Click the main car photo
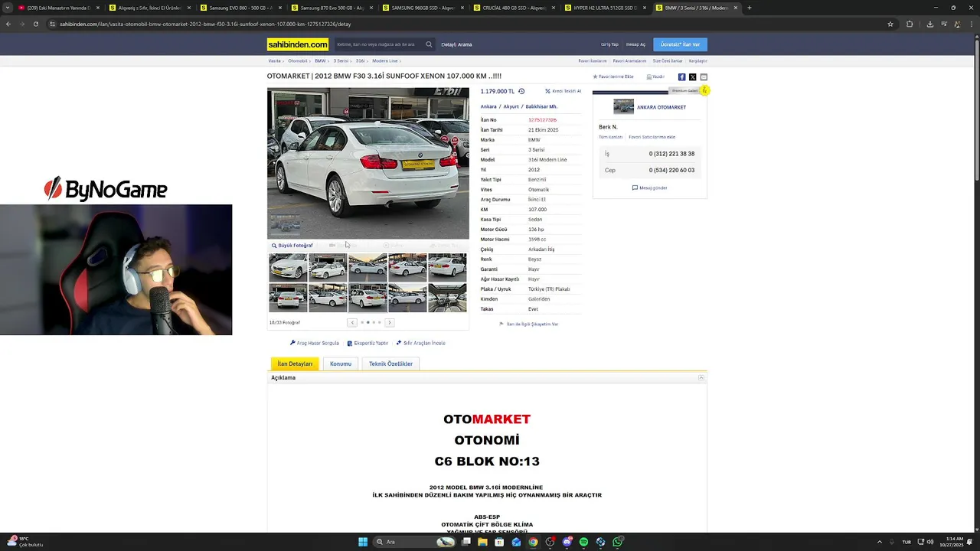 367,163
